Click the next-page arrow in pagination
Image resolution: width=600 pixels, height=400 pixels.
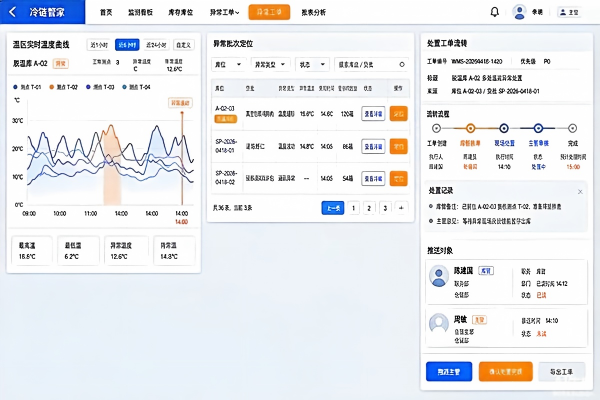pos(401,208)
